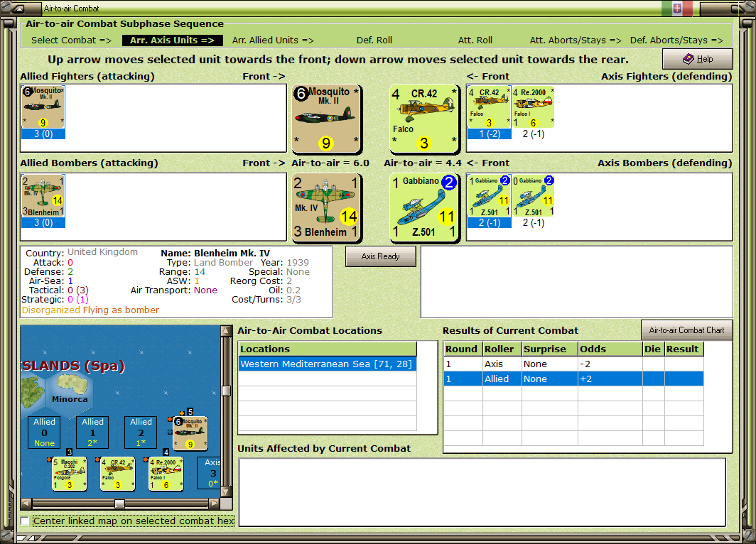The height and width of the screenshot is (544, 756).
Task: Select the Allied round 1 result row
Action: click(573, 379)
